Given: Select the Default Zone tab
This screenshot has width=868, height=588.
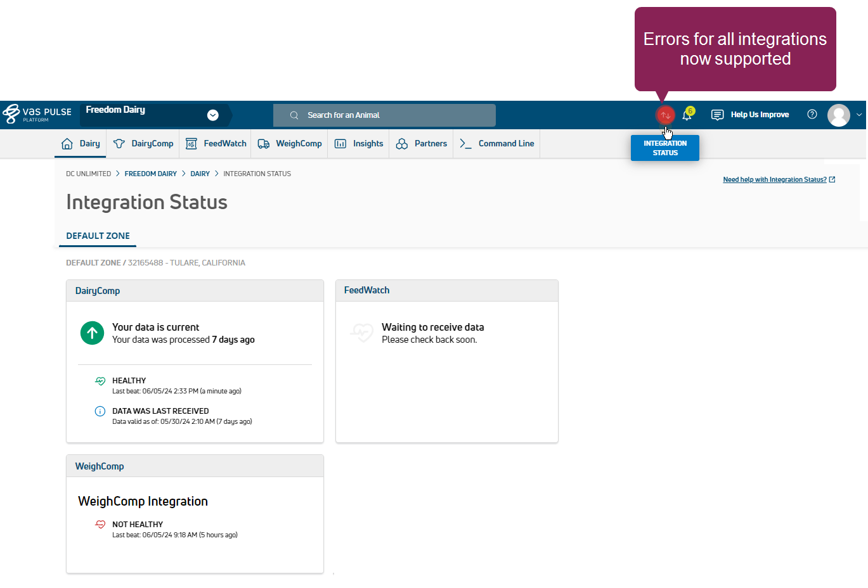Looking at the screenshot, I should [98, 236].
